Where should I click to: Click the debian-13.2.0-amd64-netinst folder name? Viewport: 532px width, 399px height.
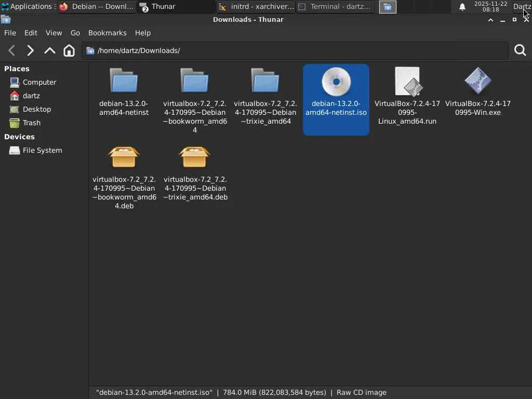coord(124,108)
